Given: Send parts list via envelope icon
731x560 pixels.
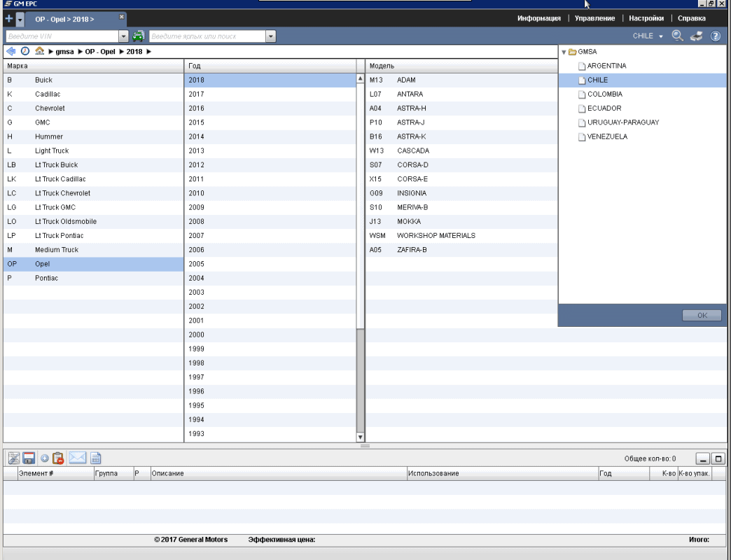Looking at the screenshot, I should coord(77,458).
